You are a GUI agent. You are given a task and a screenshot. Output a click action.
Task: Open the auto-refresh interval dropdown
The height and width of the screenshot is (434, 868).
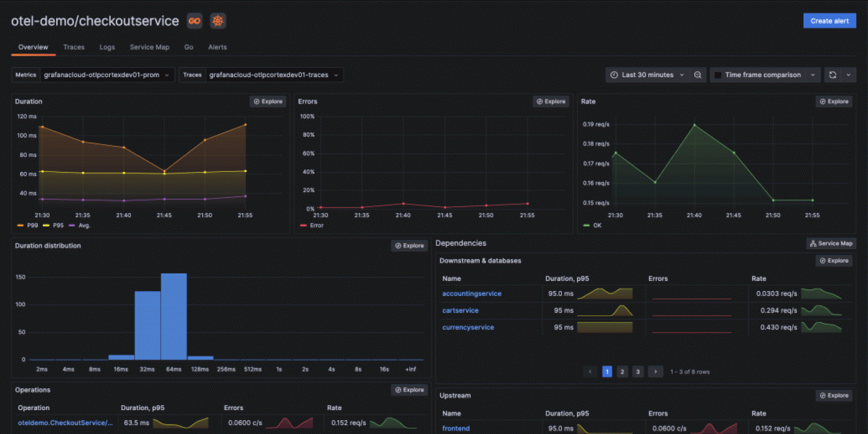tap(849, 75)
